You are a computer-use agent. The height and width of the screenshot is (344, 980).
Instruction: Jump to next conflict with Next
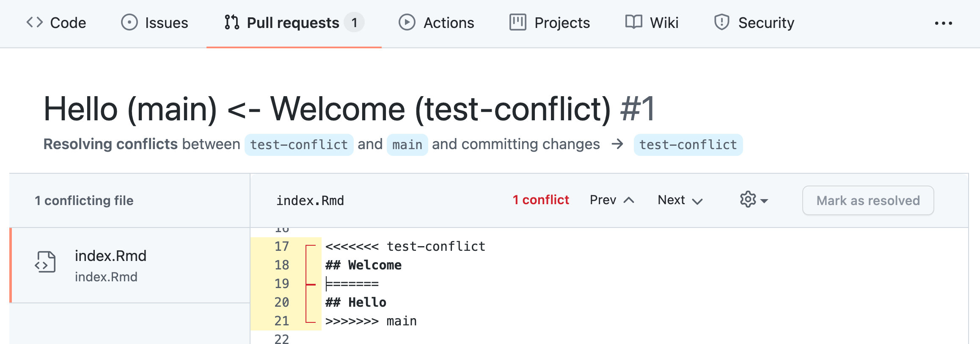tap(680, 200)
